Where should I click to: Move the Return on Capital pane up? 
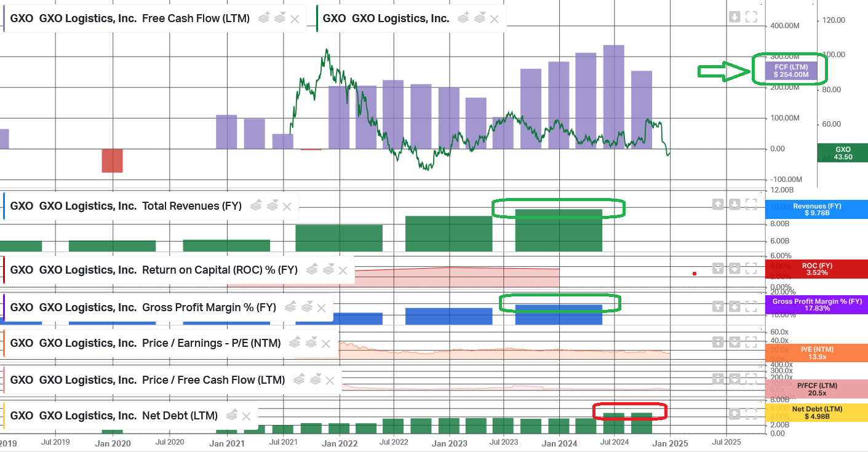(718, 268)
